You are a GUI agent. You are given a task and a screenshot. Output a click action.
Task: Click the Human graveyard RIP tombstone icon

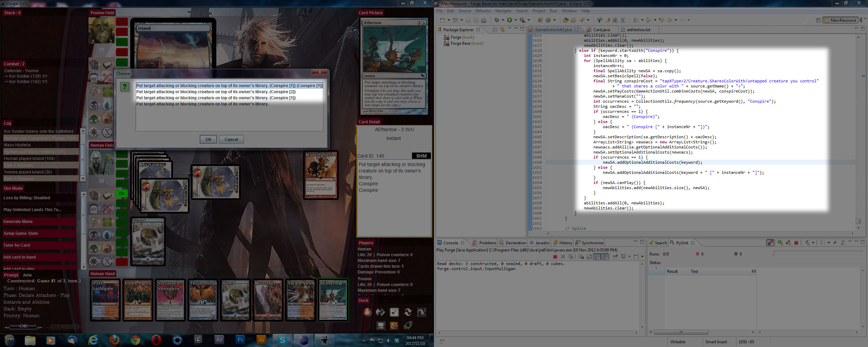tap(94, 209)
